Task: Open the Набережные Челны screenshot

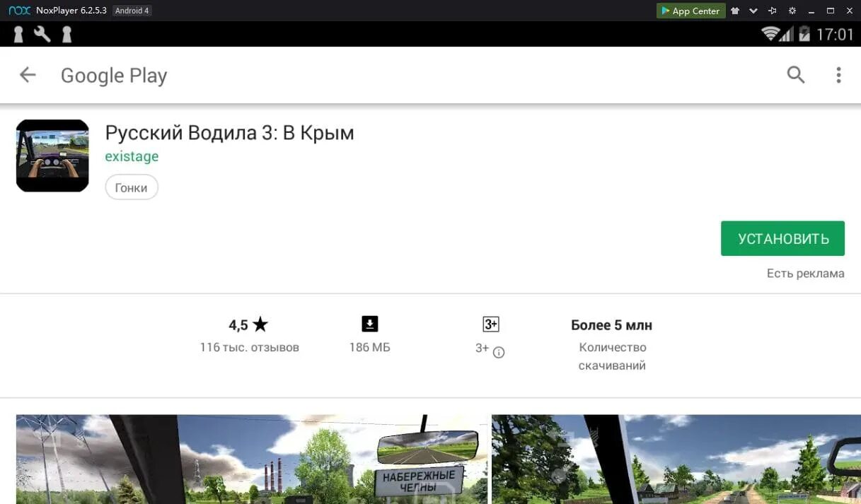Action: [x=252, y=459]
